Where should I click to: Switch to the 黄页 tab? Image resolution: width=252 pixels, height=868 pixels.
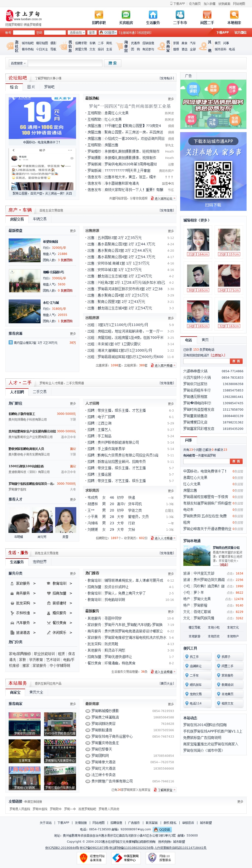(205, 340)
